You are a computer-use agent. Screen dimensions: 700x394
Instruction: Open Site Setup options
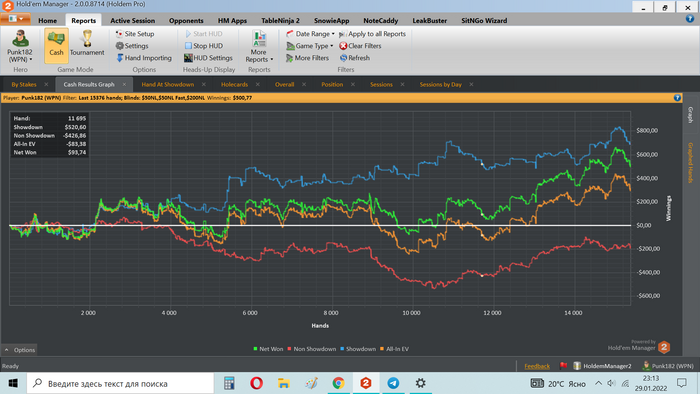[135, 34]
